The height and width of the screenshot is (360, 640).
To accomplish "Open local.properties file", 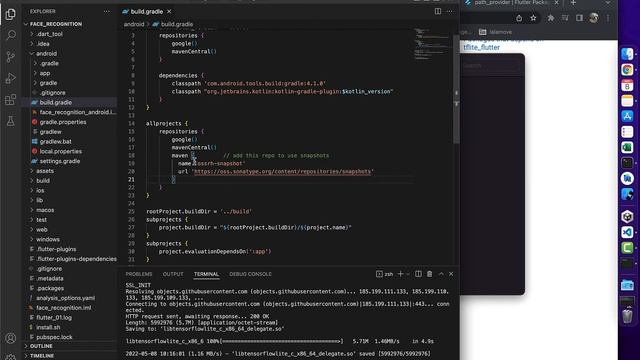I will (60, 151).
